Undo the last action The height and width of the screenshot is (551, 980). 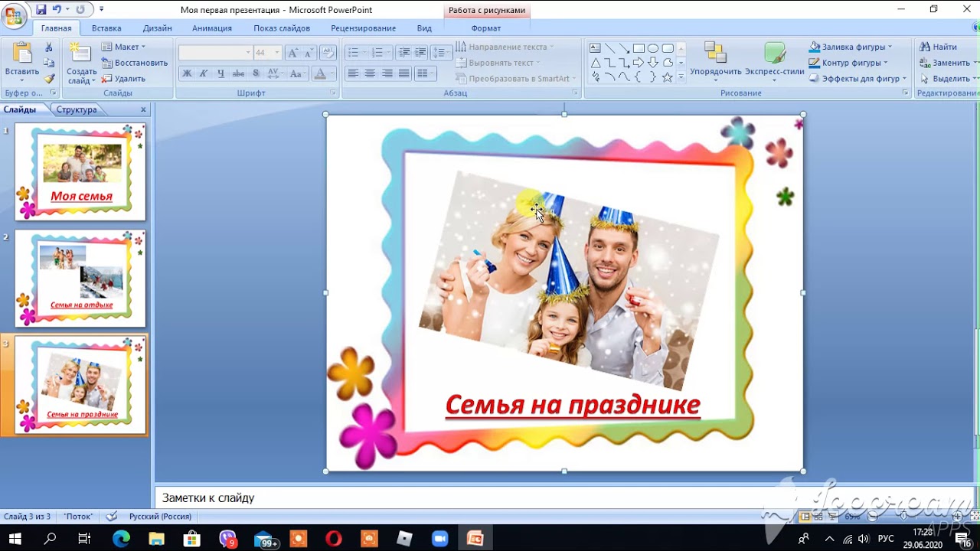click(x=57, y=9)
